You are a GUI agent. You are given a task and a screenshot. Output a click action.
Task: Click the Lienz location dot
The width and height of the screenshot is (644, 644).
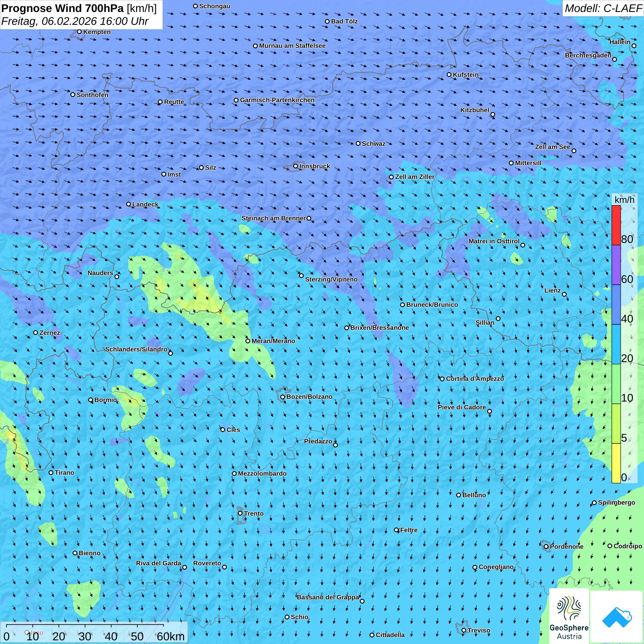coord(564,294)
